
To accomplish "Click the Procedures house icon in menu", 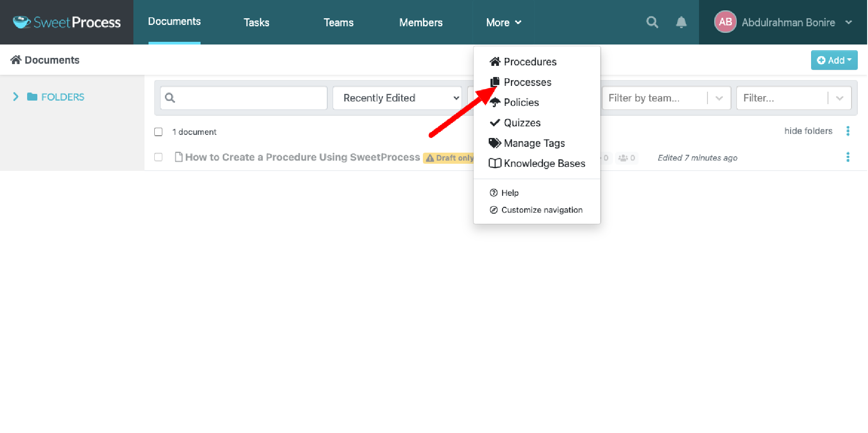I will pos(495,61).
